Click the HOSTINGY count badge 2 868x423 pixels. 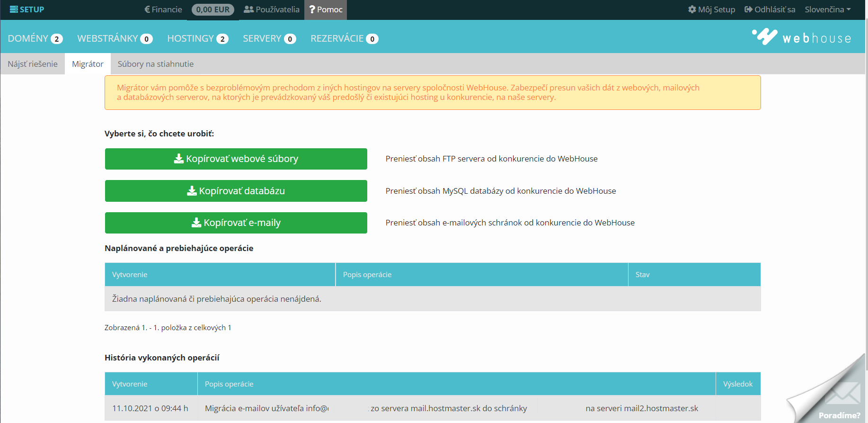(x=222, y=39)
